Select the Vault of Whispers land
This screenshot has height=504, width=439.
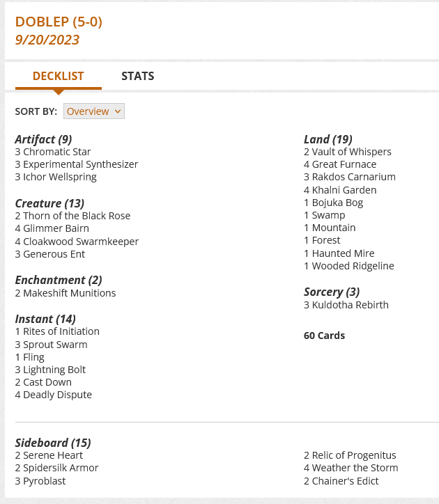[351, 152]
